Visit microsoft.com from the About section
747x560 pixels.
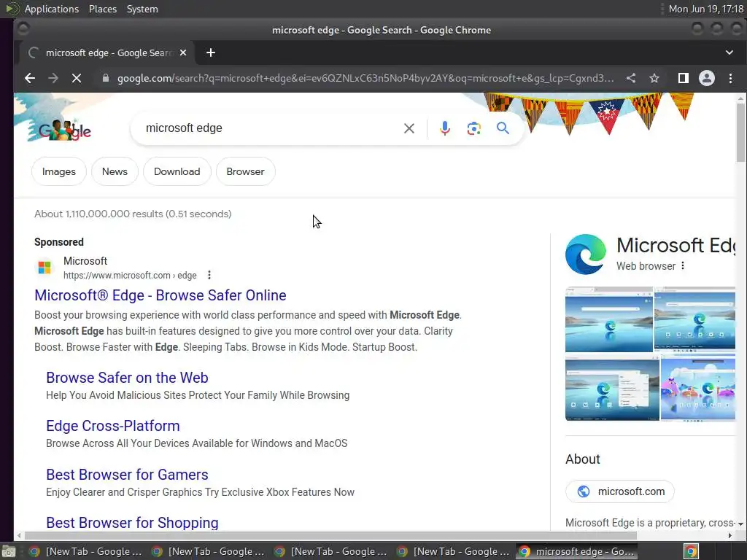coord(620,491)
